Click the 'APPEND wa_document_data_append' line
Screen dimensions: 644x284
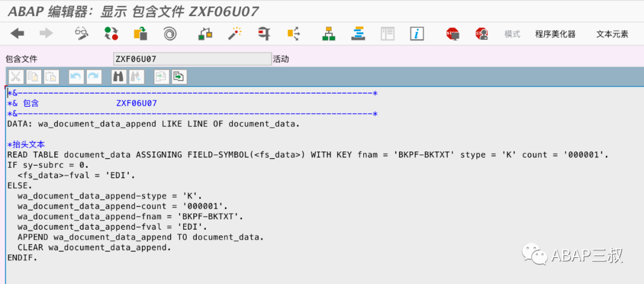pyautogui.click(x=141, y=237)
